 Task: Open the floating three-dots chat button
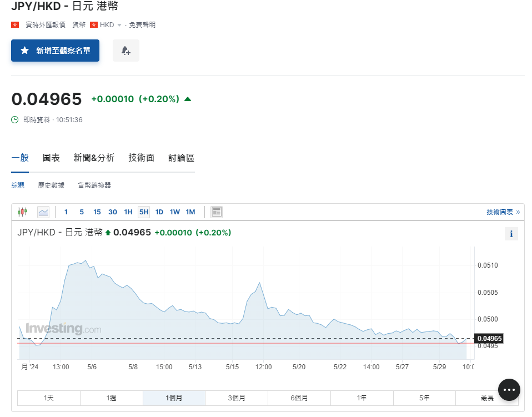pyautogui.click(x=509, y=390)
